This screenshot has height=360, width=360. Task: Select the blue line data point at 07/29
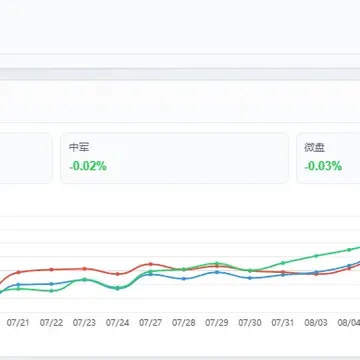[217, 272]
